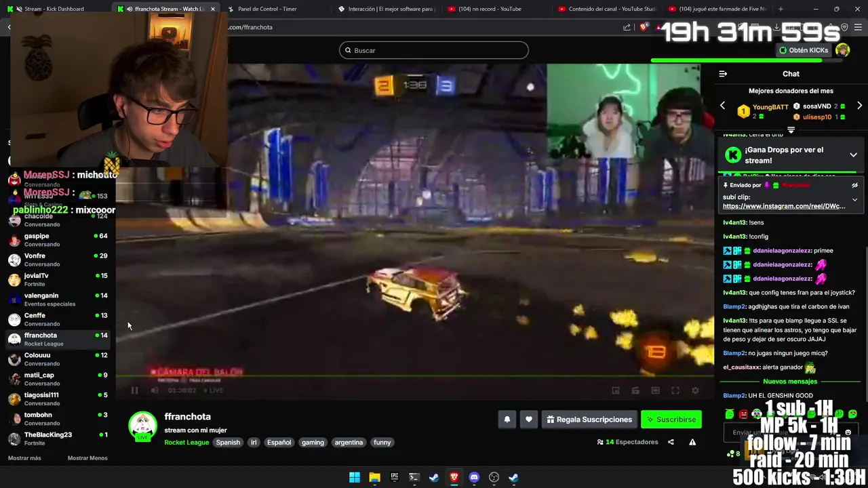Click the green Suscribirse button
This screenshot has width=868, height=488.
coord(671,420)
